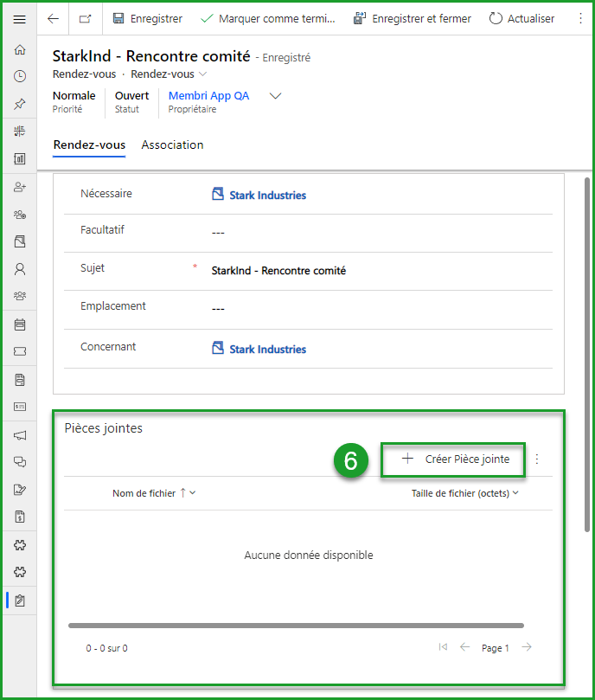Click Enregistrer et fermer
The height and width of the screenshot is (700, 595).
tap(413, 18)
